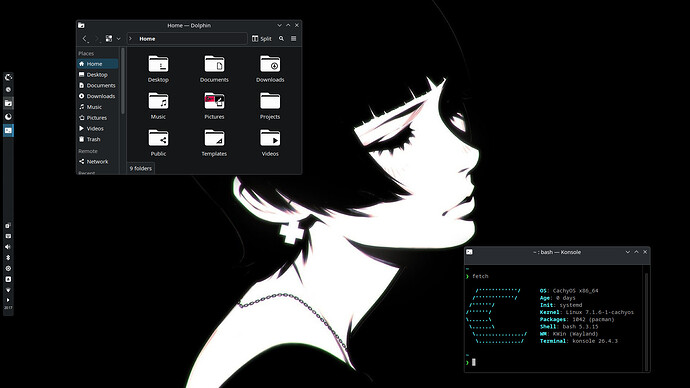
Task: Switch Dolphin to icons view mode
Action: coord(109,39)
